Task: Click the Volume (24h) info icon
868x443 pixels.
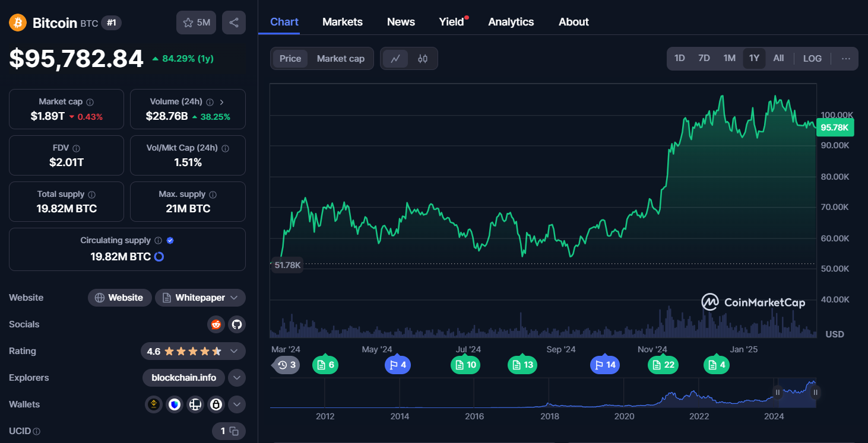Action: pyautogui.click(x=210, y=102)
